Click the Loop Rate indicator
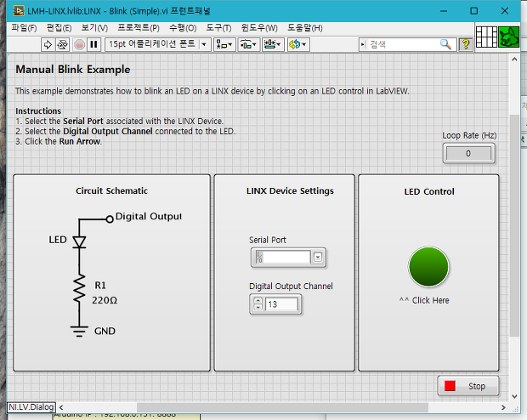 coord(468,154)
